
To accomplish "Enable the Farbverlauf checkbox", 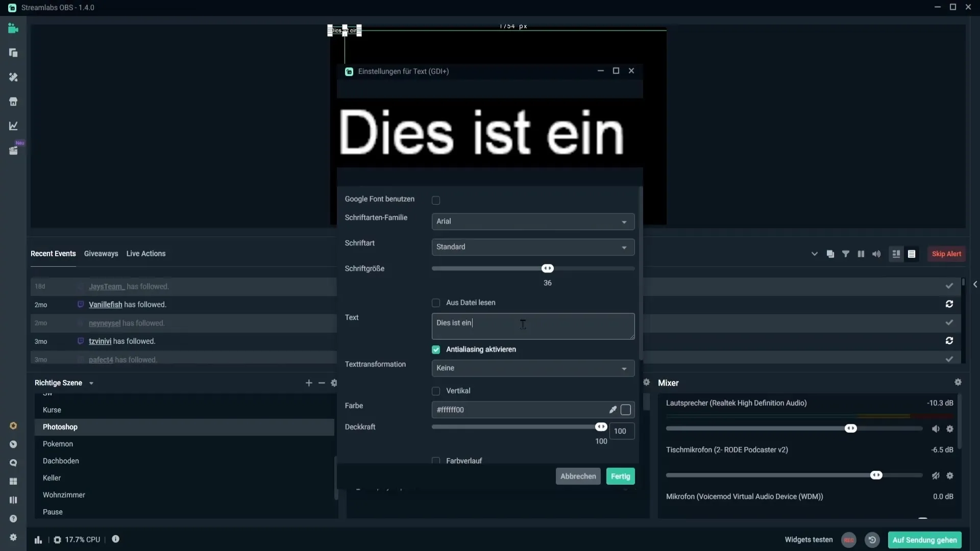I will coord(436,461).
